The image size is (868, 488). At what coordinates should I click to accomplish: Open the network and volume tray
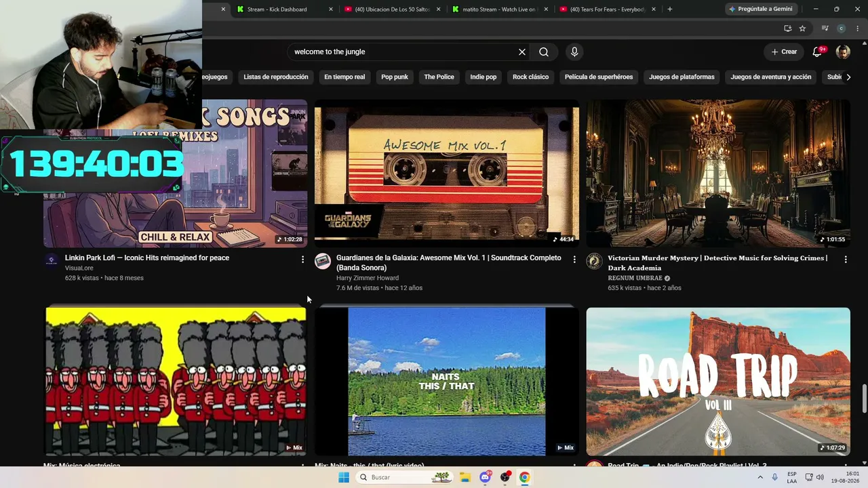tap(814, 477)
